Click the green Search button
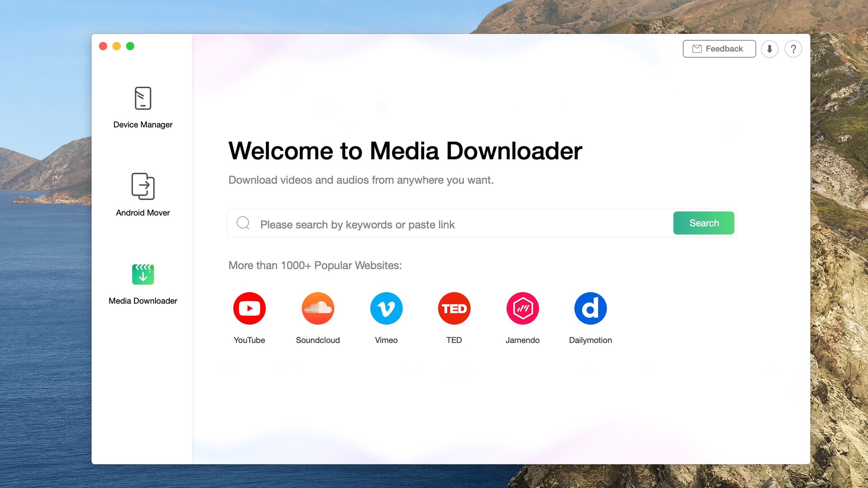Screen dimensions: 868x488 click(704, 223)
